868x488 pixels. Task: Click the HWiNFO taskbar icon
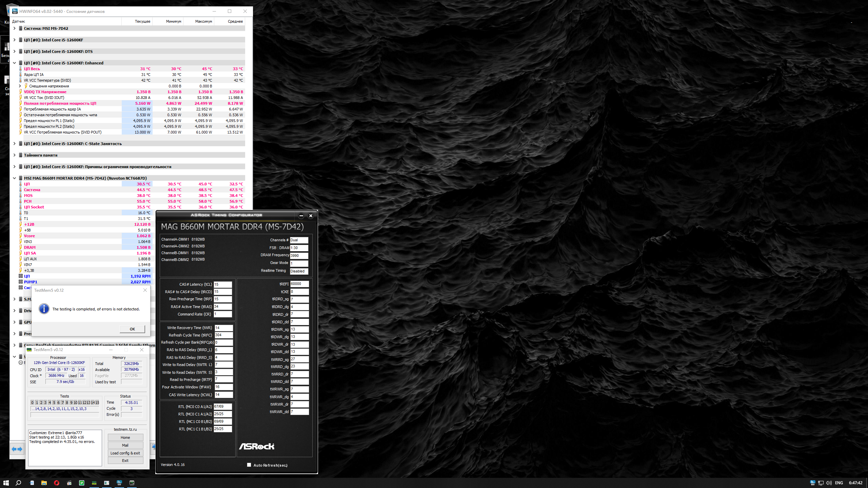pyautogui.click(x=119, y=483)
